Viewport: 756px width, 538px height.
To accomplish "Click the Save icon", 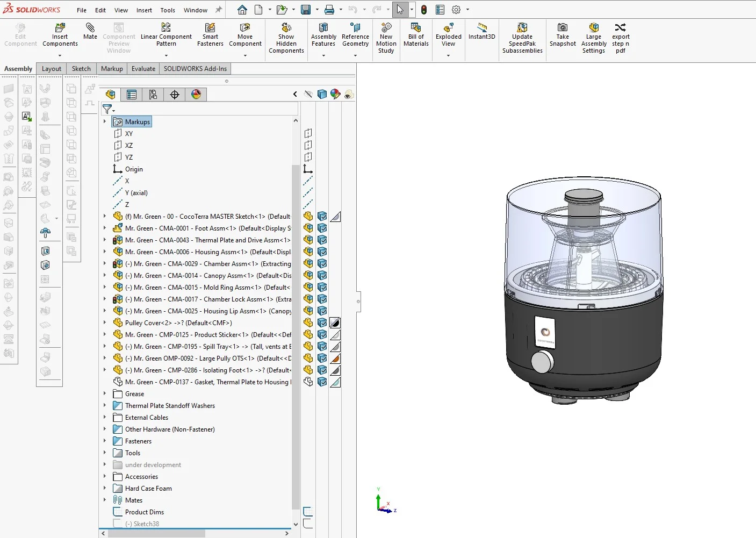I will point(306,10).
